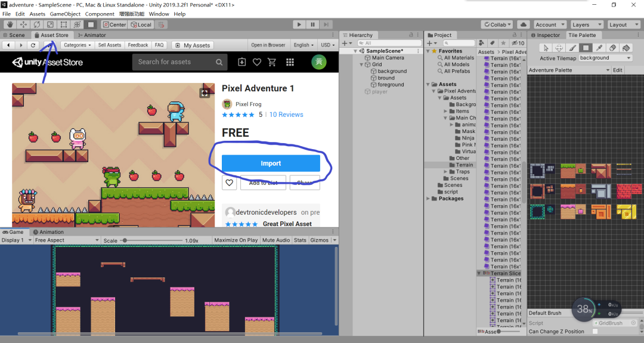Image resolution: width=644 pixels, height=343 pixels.
Task: Toggle Mute Audio in Game view
Action: [x=276, y=240]
